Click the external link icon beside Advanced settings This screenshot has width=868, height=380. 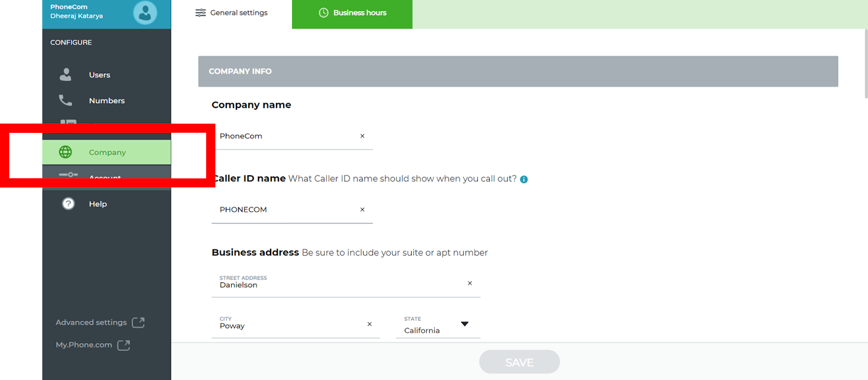[138, 322]
